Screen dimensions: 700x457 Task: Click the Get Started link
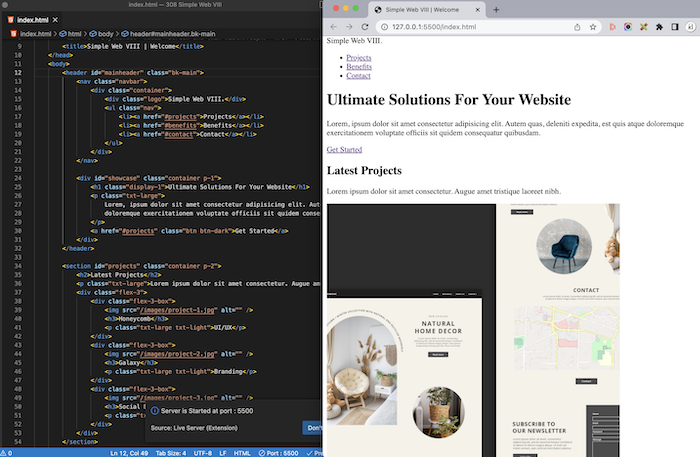click(344, 150)
